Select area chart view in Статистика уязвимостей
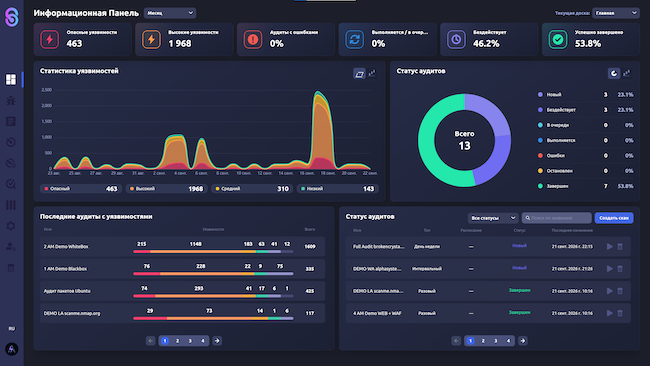650x366 pixels. click(x=359, y=74)
